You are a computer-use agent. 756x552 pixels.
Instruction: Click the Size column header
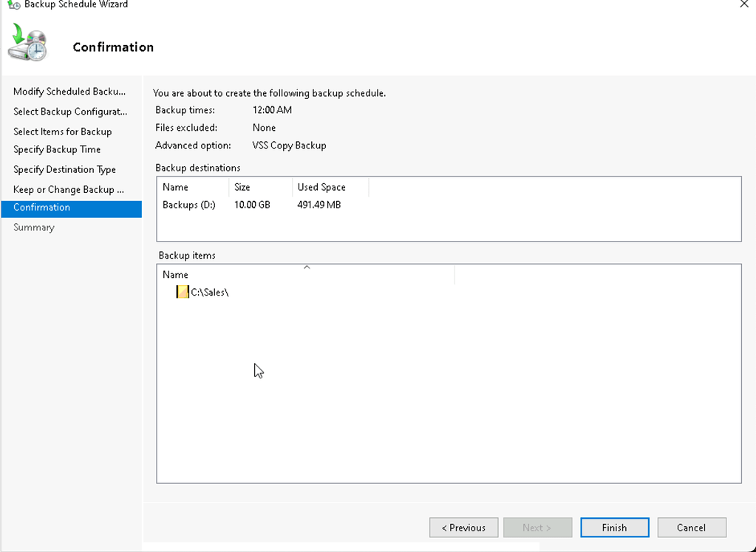[x=242, y=188]
